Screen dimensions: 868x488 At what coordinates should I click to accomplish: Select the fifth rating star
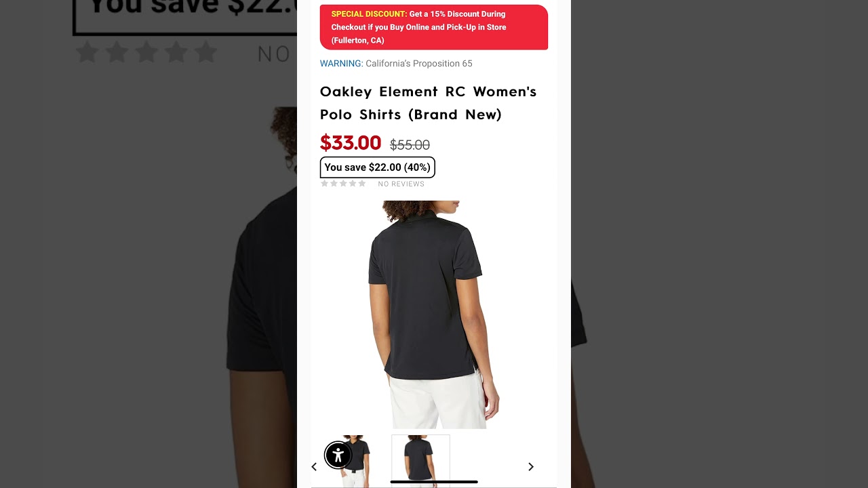tap(362, 184)
